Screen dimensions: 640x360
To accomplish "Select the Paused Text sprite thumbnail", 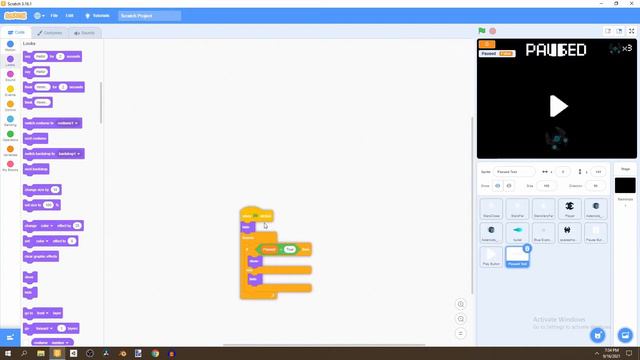I will click(517, 257).
